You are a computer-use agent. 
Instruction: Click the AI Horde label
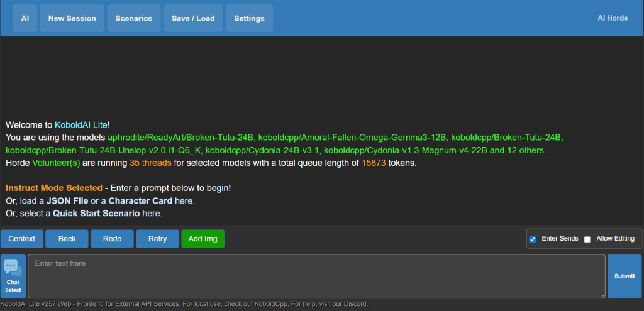tap(613, 18)
